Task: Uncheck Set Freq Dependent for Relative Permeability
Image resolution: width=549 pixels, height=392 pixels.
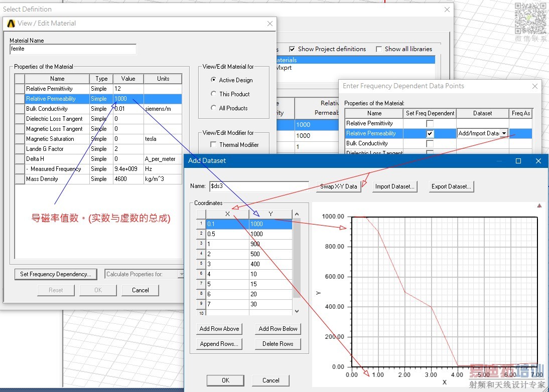Action: (430, 133)
